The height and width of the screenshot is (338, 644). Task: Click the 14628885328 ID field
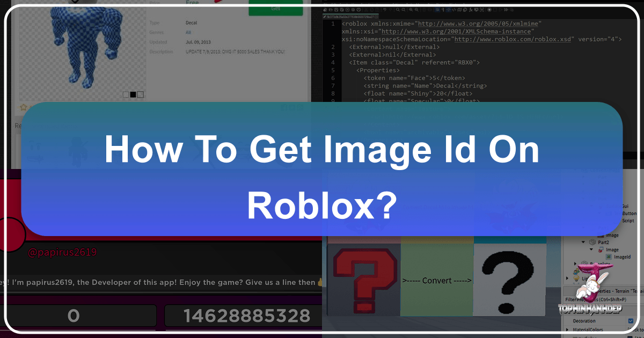244,316
